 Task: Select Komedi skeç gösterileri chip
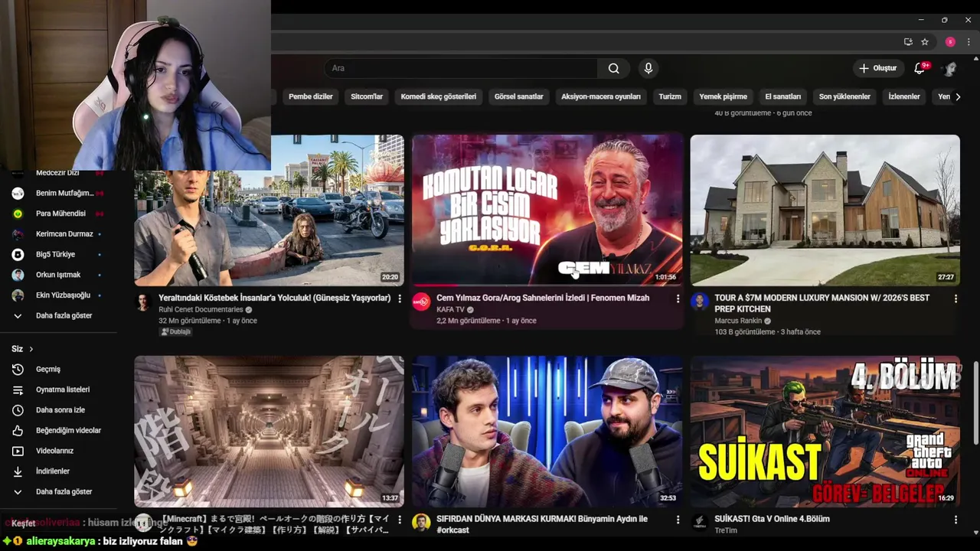click(439, 96)
